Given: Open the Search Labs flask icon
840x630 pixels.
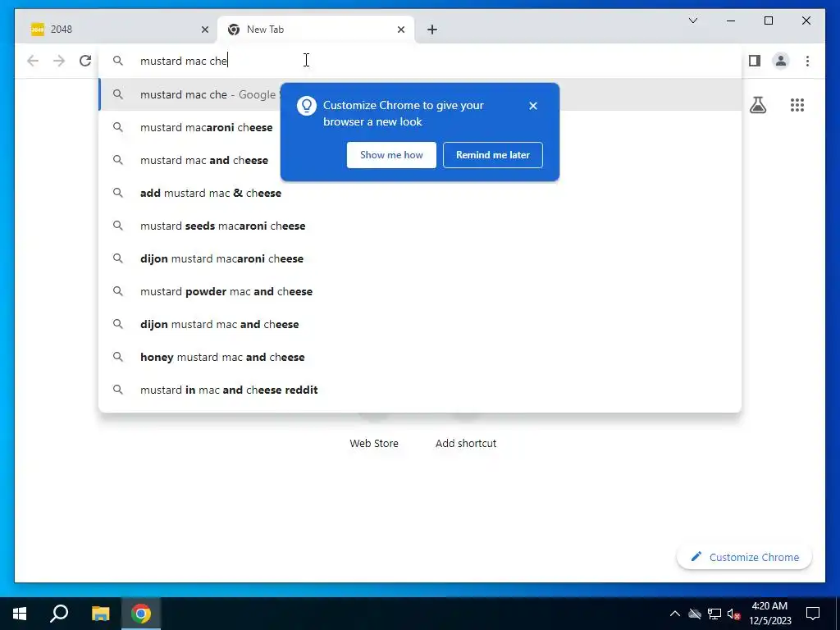Looking at the screenshot, I should (757, 105).
